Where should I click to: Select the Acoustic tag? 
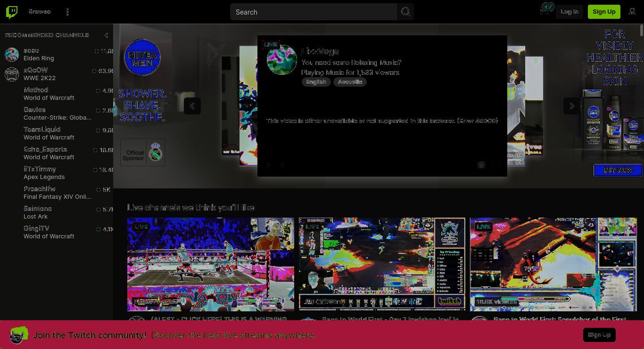tap(350, 82)
